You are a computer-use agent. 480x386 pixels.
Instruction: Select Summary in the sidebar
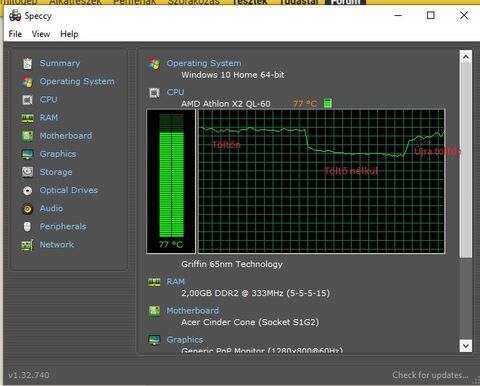[x=60, y=63]
